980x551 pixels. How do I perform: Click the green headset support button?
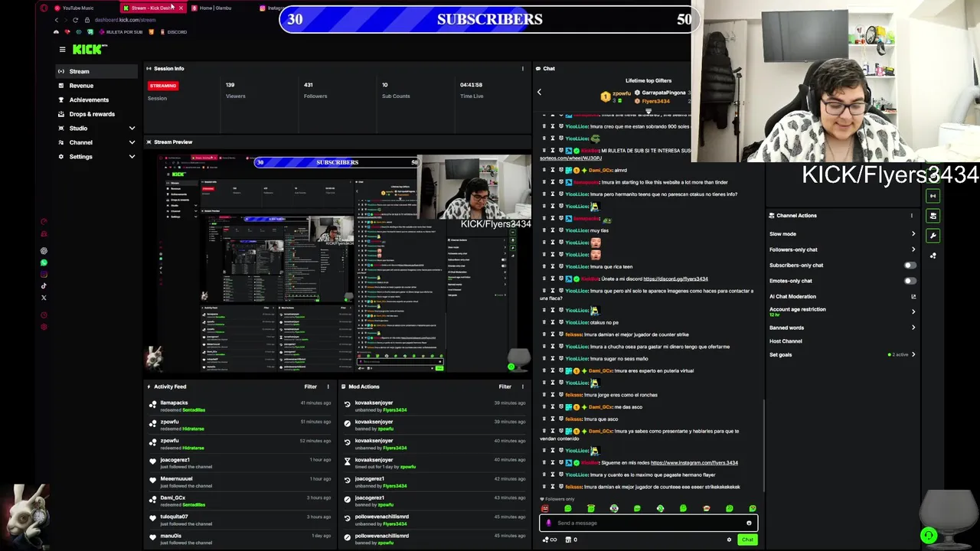[929, 535]
